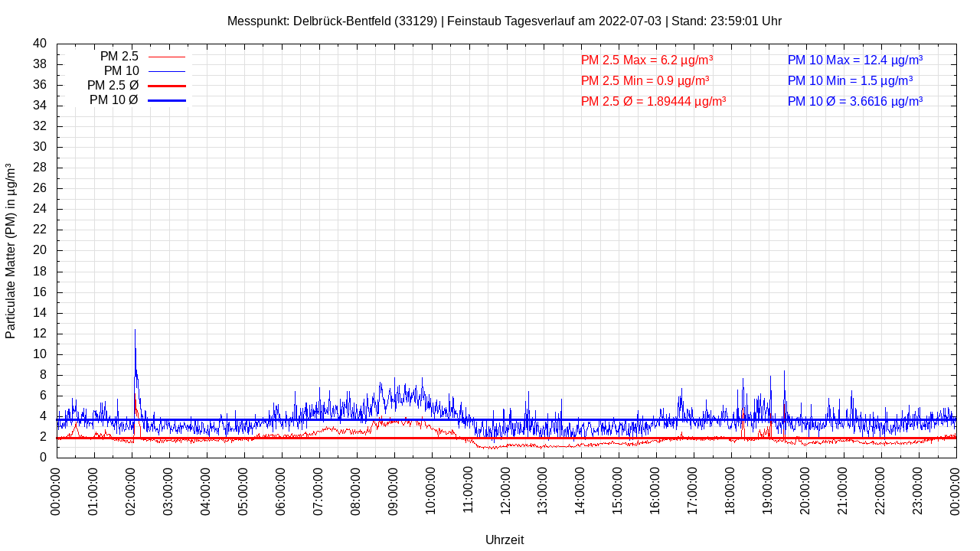The height and width of the screenshot is (551, 980).
Task: Click the 40 value on the y-axis
Action: tap(39, 44)
